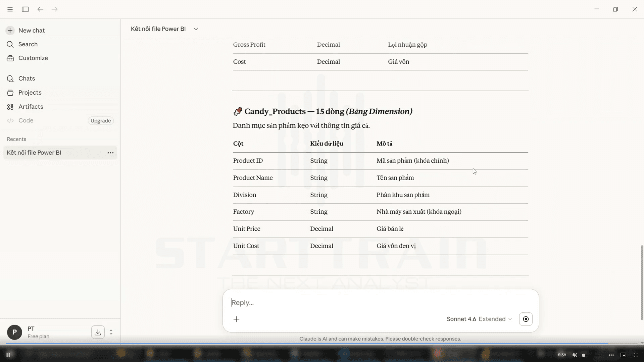The image size is (644, 362).
Task: Click the Upgrade button next to Code
Action: tap(101, 121)
